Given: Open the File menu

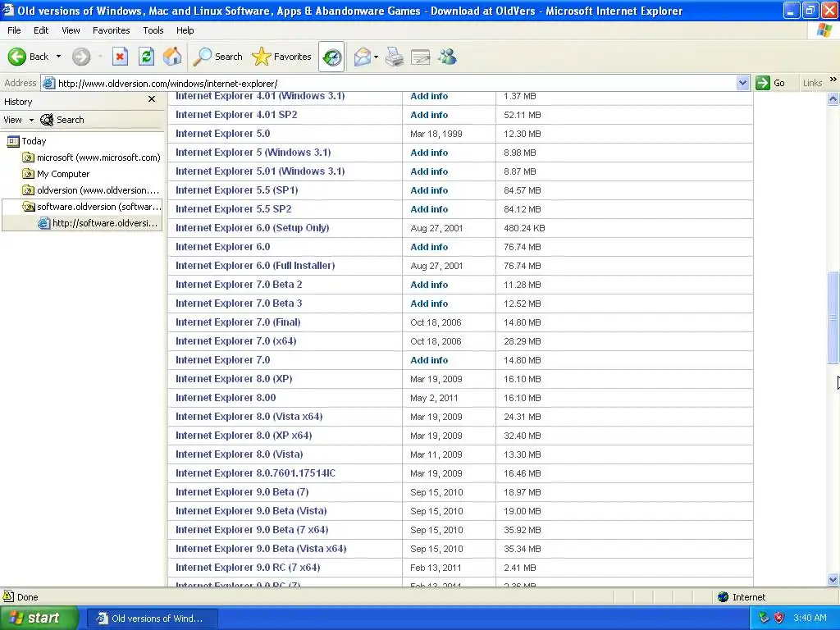Looking at the screenshot, I should pos(14,30).
